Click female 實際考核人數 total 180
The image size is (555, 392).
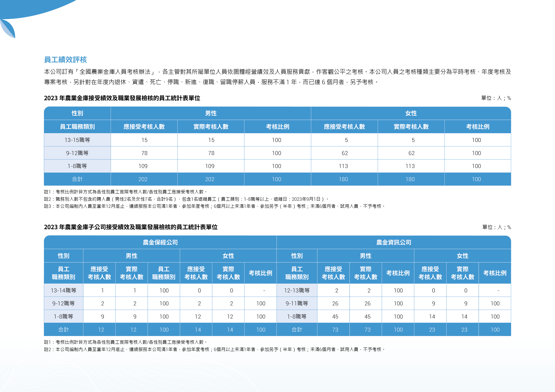(410, 179)
